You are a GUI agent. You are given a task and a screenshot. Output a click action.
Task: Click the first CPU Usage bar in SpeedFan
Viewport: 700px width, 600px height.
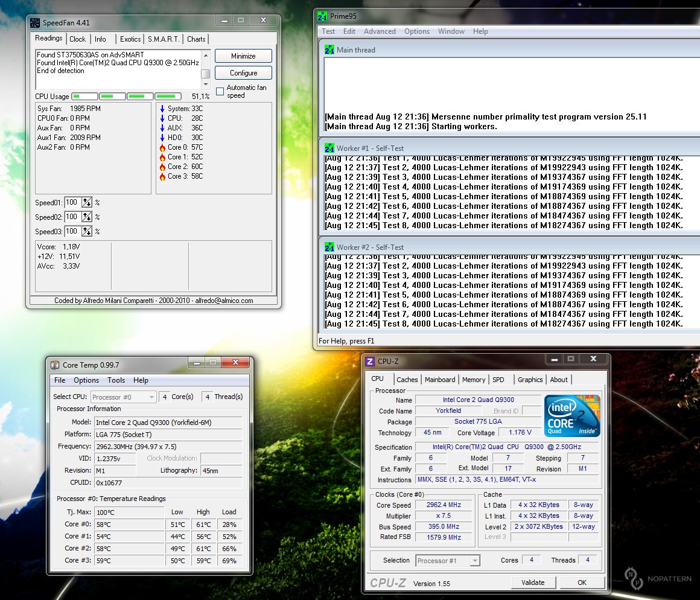click(85, 97)
